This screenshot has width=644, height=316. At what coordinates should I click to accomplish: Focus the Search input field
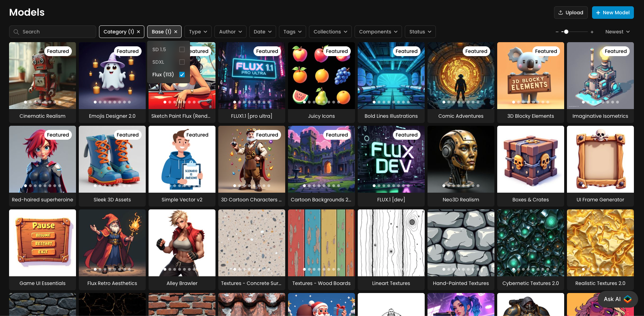(53, 32)
